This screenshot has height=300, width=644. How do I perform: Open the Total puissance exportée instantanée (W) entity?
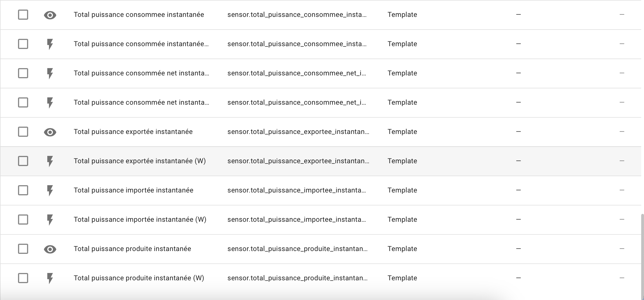(x=140, y=161)
